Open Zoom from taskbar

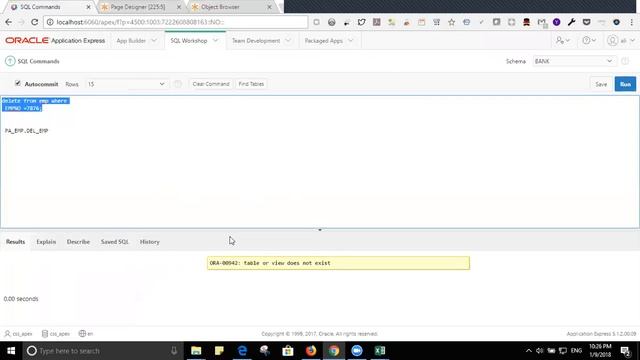click(x=357, y=351)
